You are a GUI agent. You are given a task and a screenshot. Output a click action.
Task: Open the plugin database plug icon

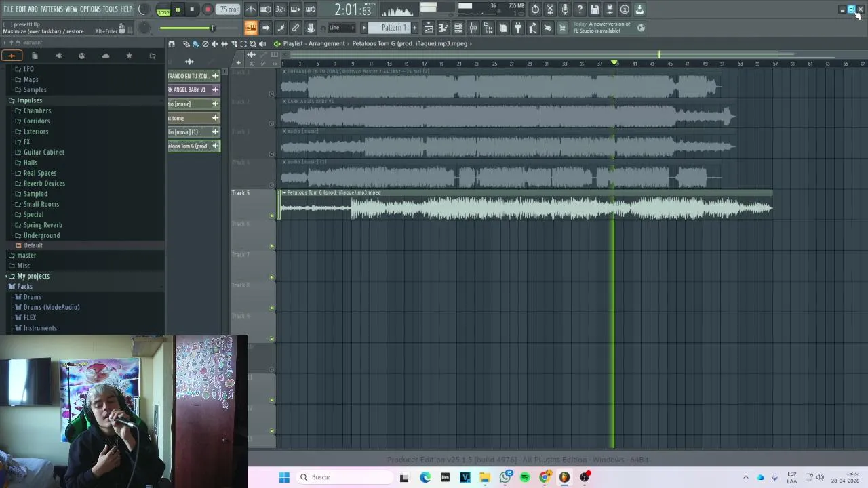pos(518,28)
